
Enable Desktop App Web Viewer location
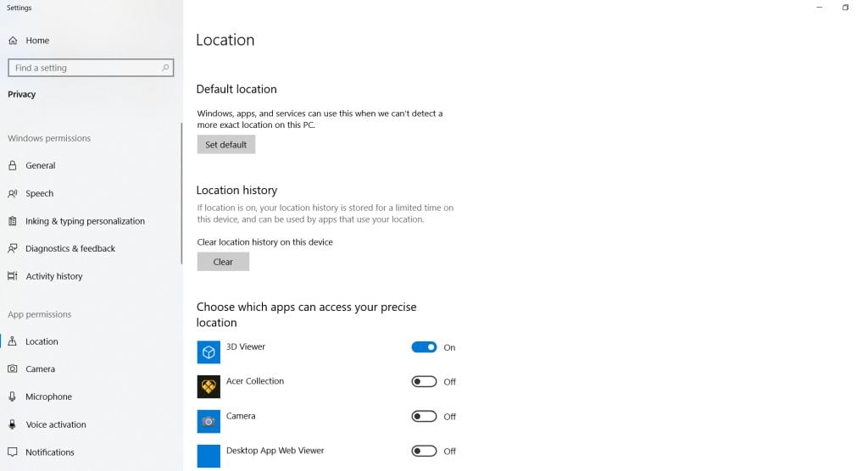click(x=424, y=452)
